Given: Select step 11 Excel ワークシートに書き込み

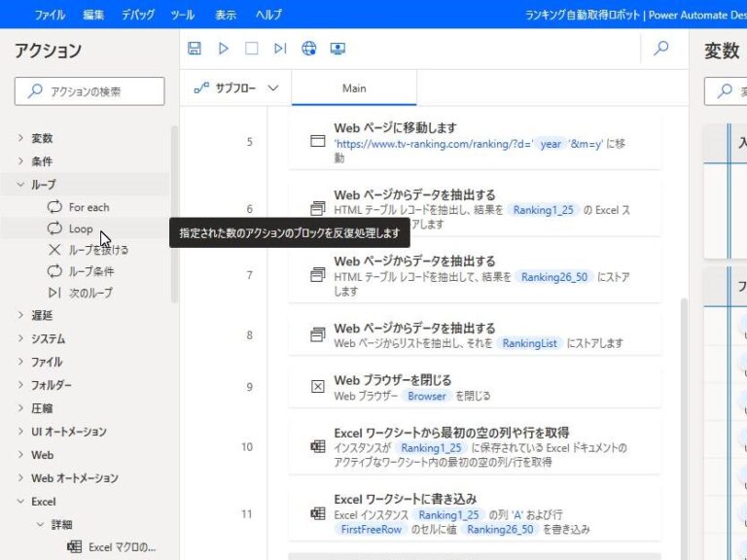Looking at the screenshot, I should coord(475,513).
